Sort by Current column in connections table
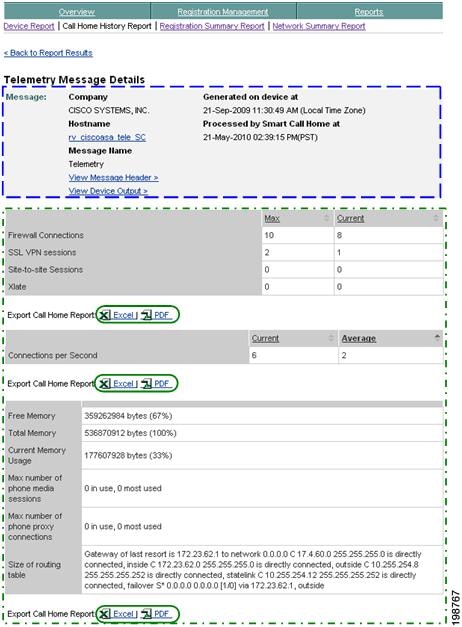This screenshot has height=627, width=462. pyautogui.click(x=350, y=218)
